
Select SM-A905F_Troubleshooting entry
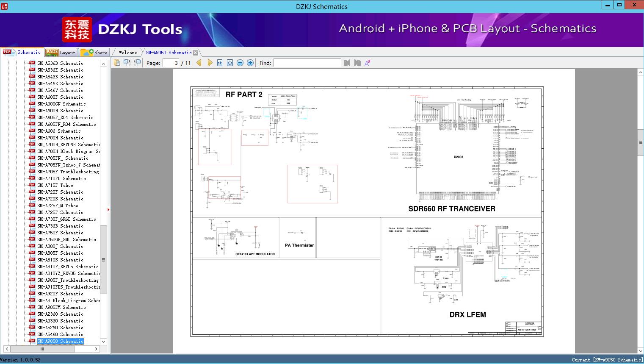point(68,280)
